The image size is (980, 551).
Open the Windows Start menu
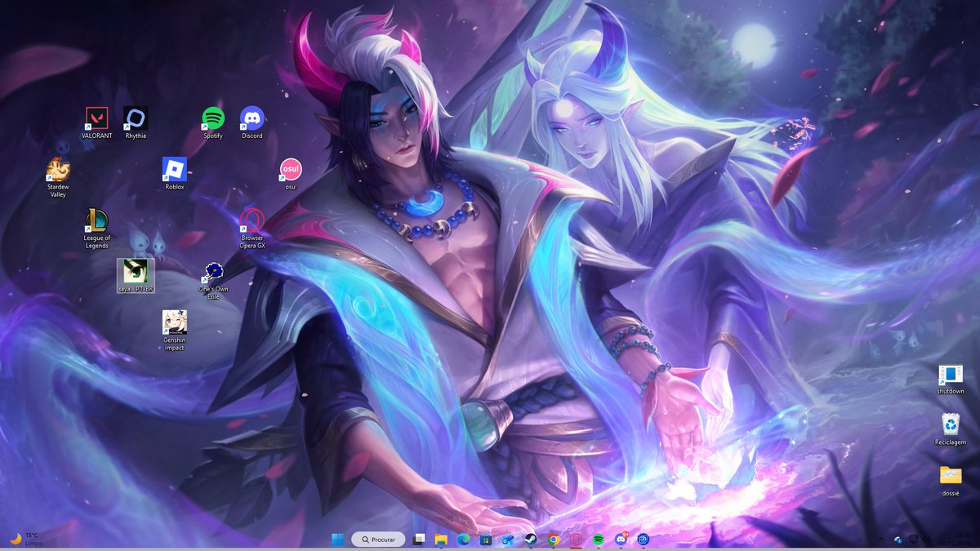coord(337,540)
